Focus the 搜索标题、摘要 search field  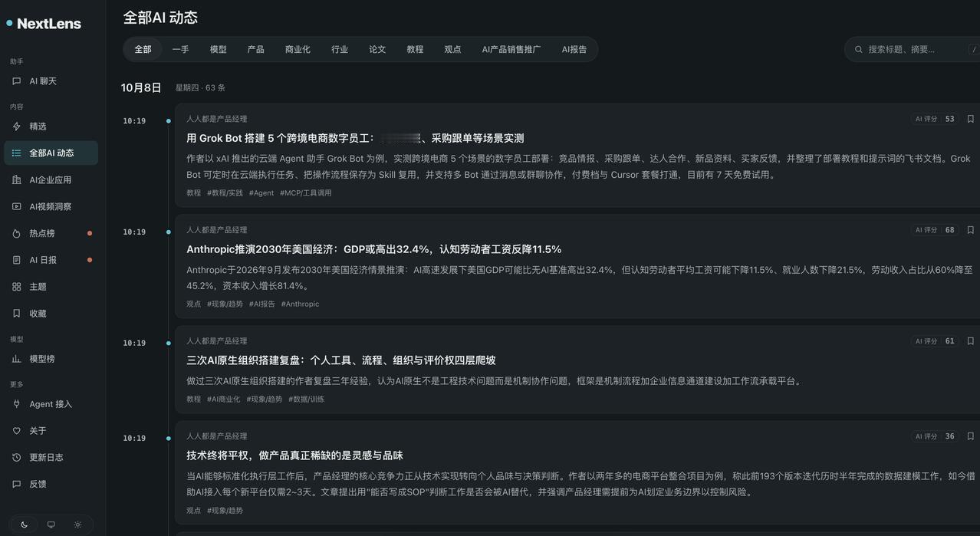pos(913,49)
